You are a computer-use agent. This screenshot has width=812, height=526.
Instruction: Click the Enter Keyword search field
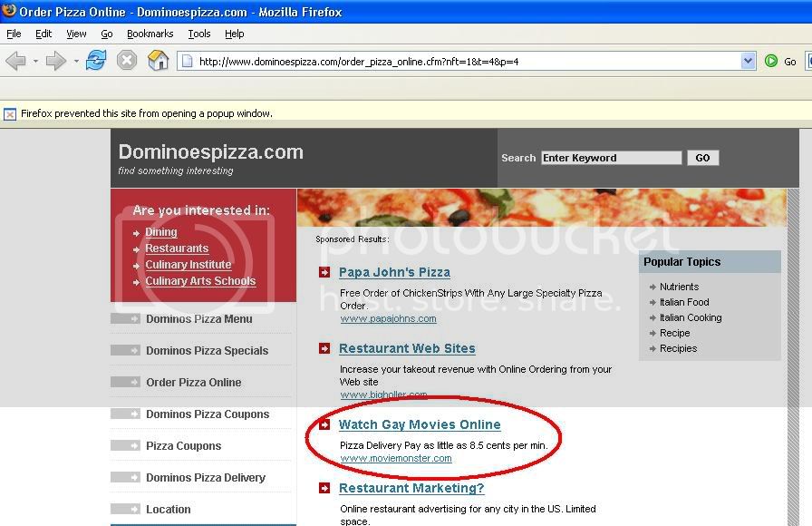[611, 158]
